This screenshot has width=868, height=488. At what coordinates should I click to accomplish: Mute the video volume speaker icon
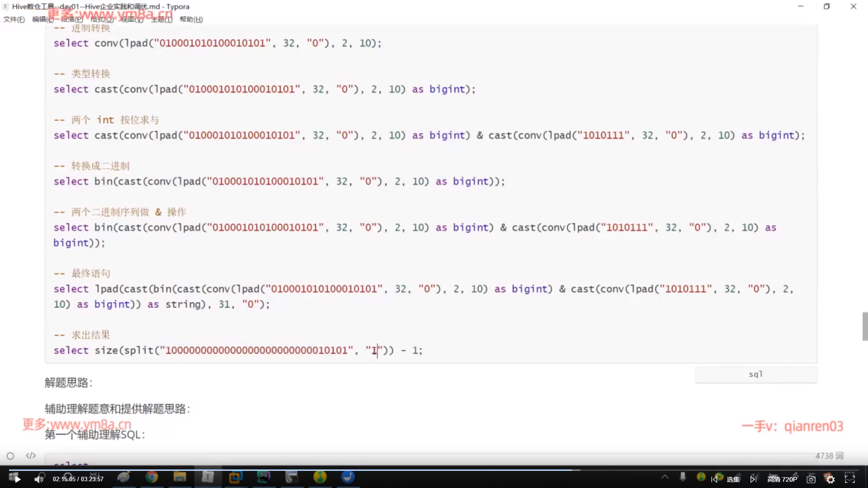39,479
